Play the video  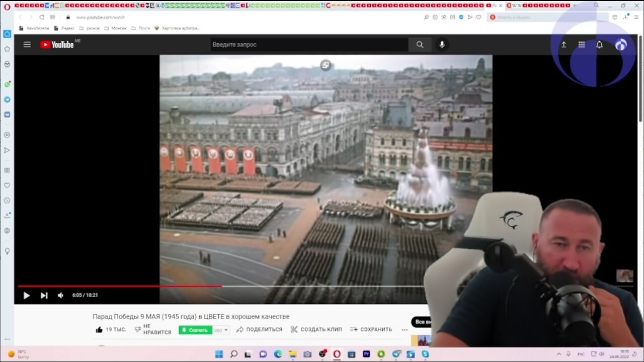(x=27, y=296)
